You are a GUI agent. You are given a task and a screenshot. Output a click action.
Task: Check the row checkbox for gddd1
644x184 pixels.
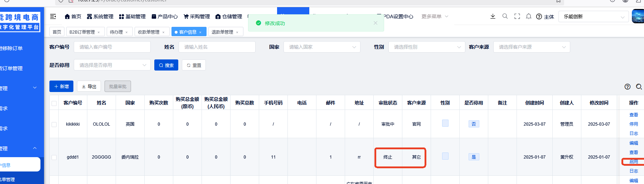click(54, 157)
